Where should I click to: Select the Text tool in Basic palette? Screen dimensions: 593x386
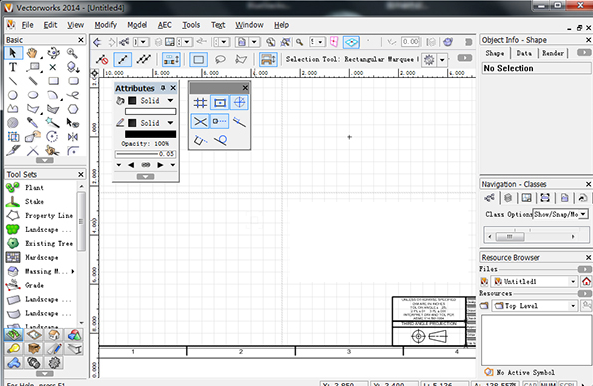pyautogui.click(x=13, y=67)
